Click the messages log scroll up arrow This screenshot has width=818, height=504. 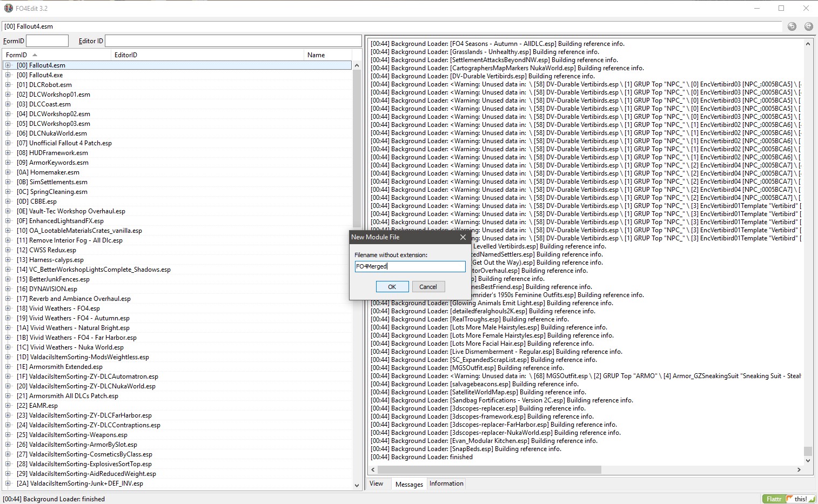[808, 44]
